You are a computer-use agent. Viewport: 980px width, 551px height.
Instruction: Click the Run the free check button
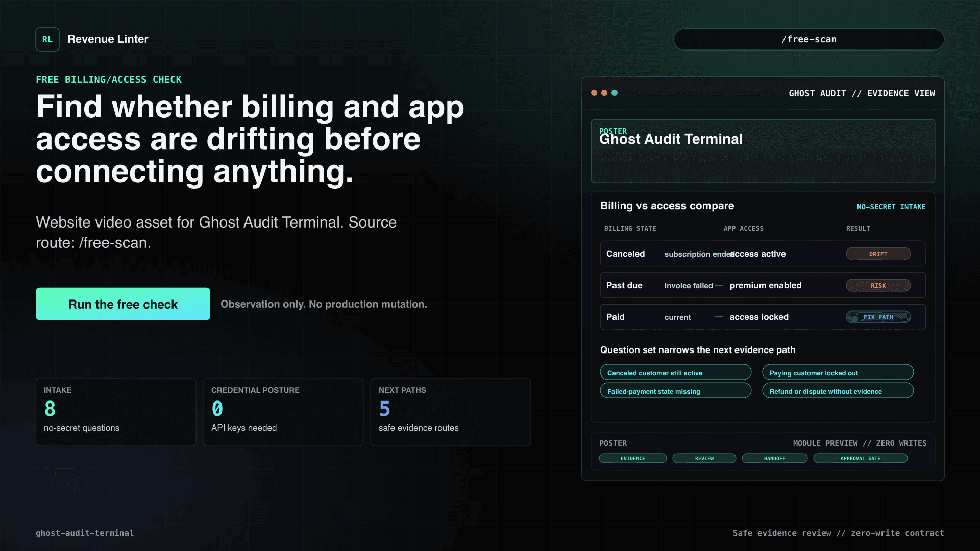click(123, 304)
